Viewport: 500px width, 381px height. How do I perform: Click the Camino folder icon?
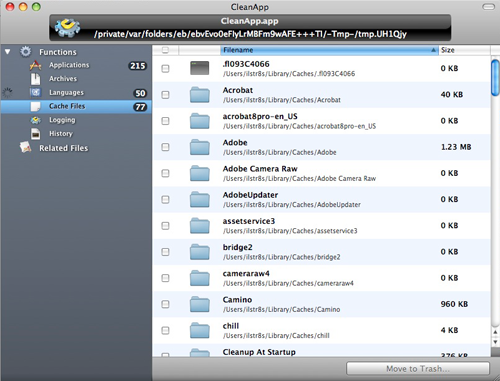(x=200, y=304)
